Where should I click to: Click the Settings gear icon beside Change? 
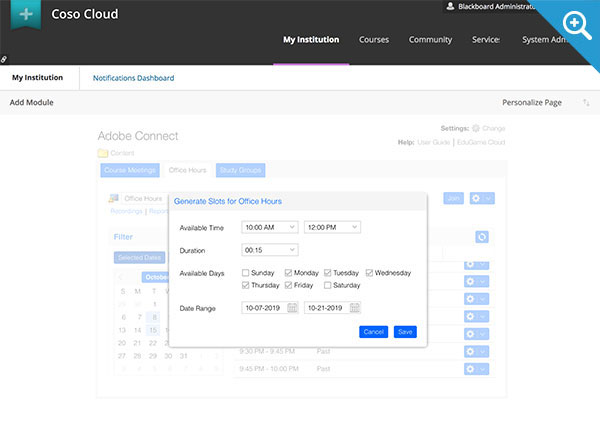point(476,128)
